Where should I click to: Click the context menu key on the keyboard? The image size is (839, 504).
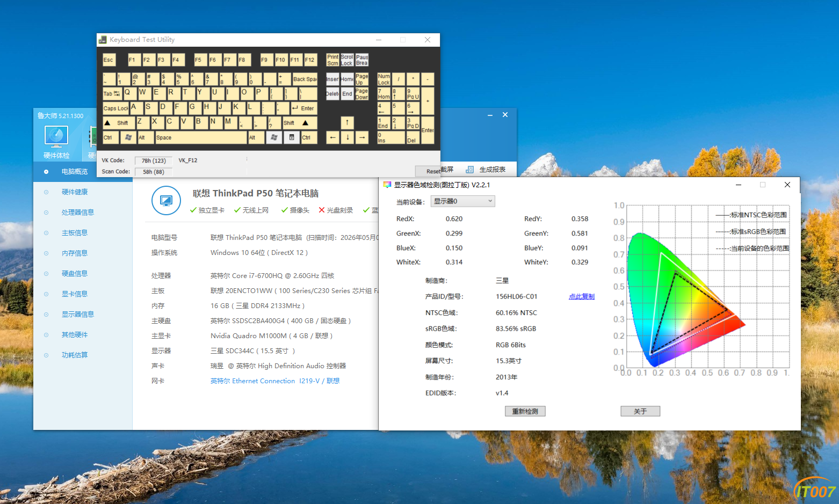tap(292, 137)
